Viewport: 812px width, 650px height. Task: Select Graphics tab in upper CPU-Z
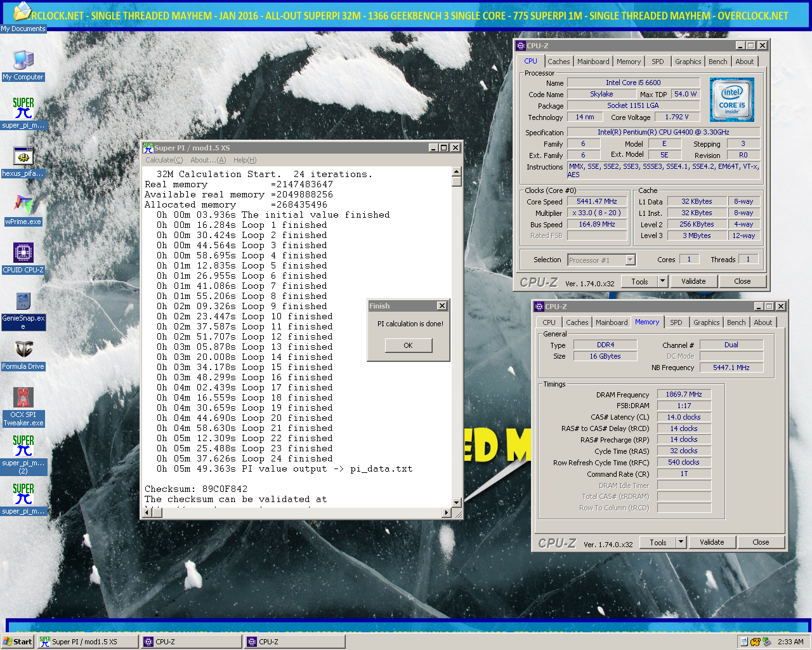[688, 62]
